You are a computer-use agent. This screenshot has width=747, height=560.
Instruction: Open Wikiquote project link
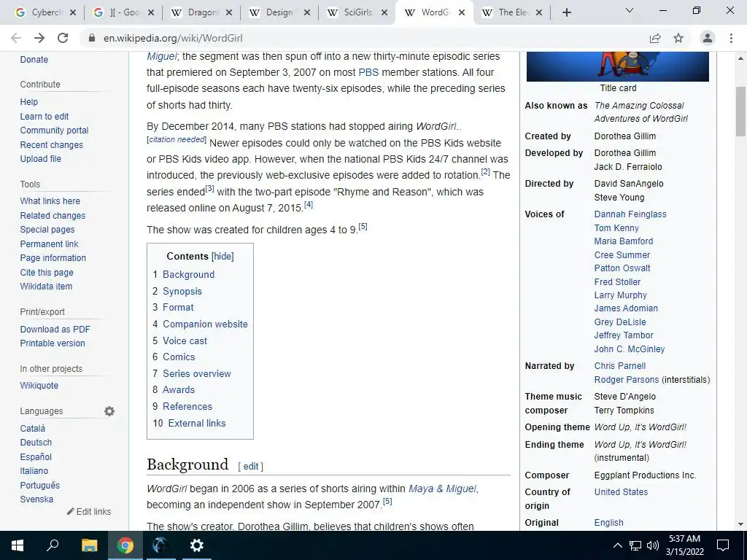[x=39, y=385]
